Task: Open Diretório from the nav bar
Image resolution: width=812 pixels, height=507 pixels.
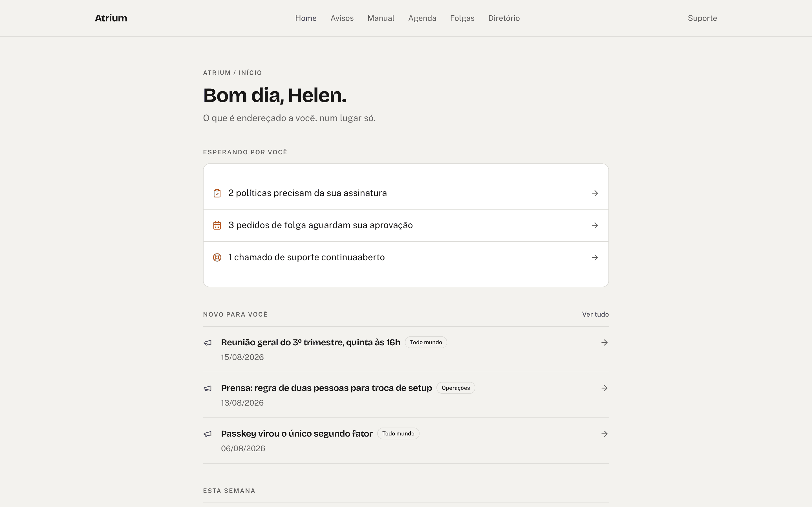Action: click(504, 18)
